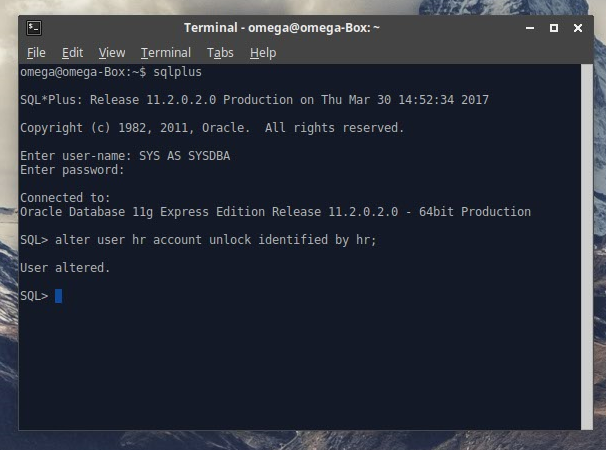Screen dimensions: 606x450
Task: Click the terminal window menu icon in title bar
Action: 33,28
